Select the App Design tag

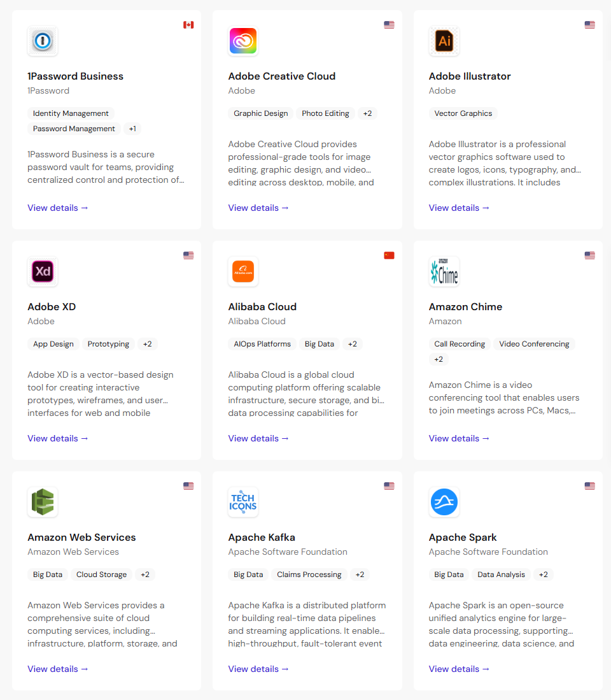pyautogui.click(x=53, y=344)
